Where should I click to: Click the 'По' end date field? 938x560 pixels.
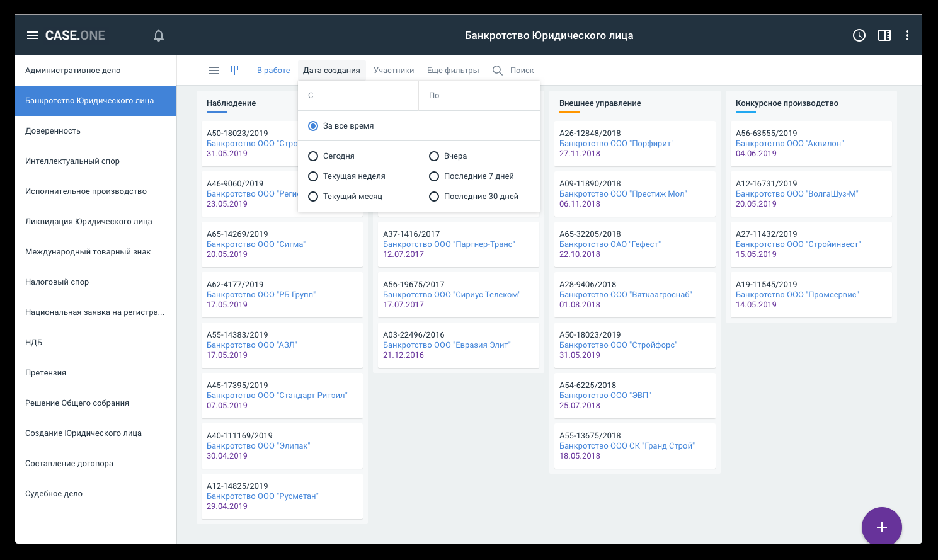coord(479,96)
